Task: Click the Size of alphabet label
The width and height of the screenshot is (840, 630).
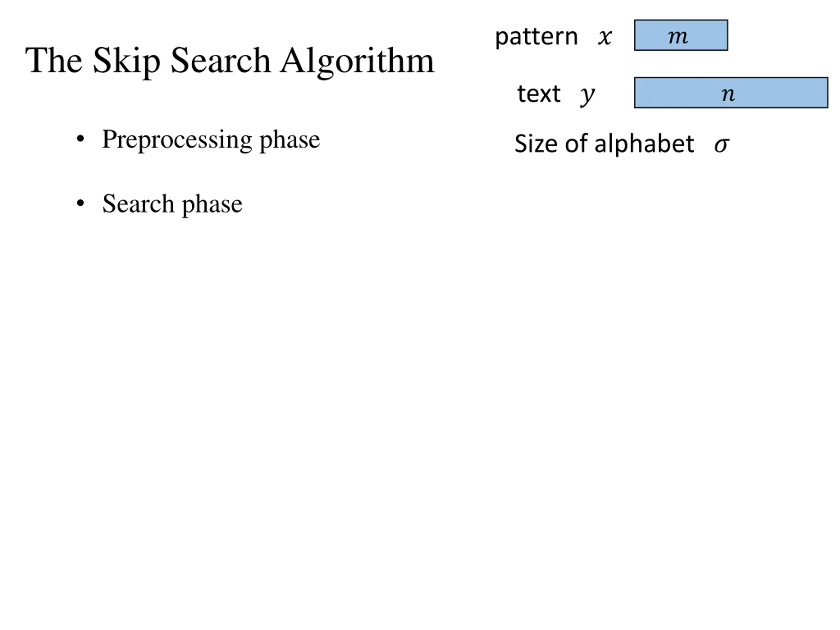Action: tap(604, 143)
